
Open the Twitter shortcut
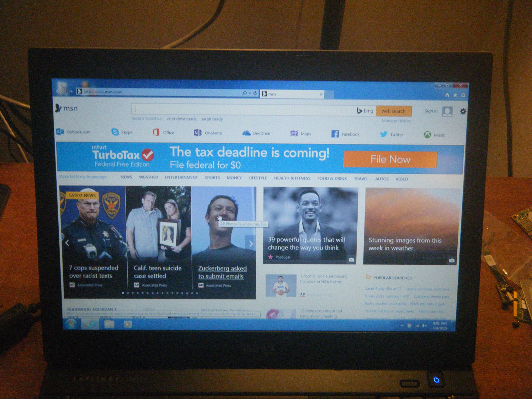pyautogui.click(x=392, y=134)
